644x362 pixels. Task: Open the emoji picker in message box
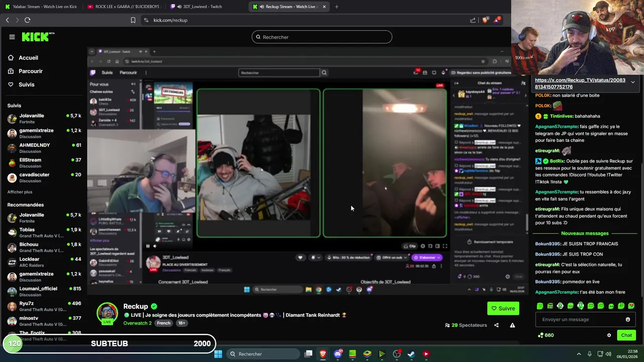click(628, 319)
